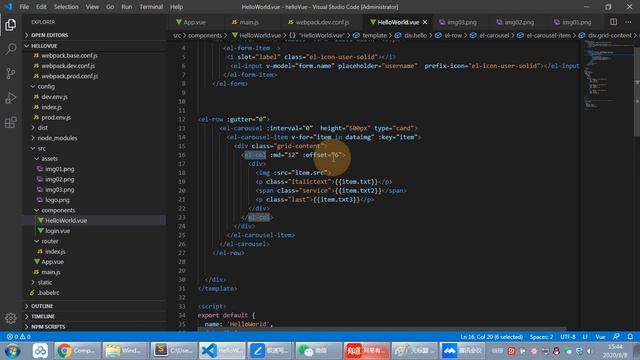Open the Run and Debug view
The width and height of the screenshot is (640, 360).
coord(11,98)
